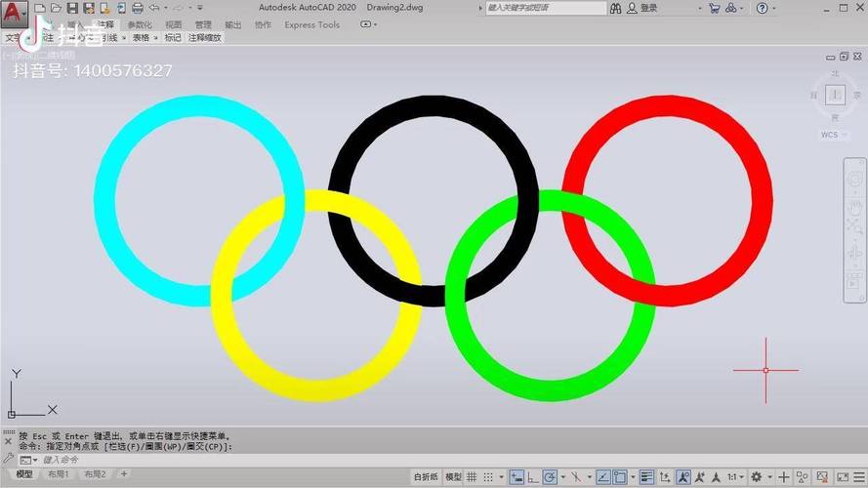Image resolution: width=868 pixels, height=488 pixels.
Task: Toggle model space 模型 in status bar
Action: [453, 476]
